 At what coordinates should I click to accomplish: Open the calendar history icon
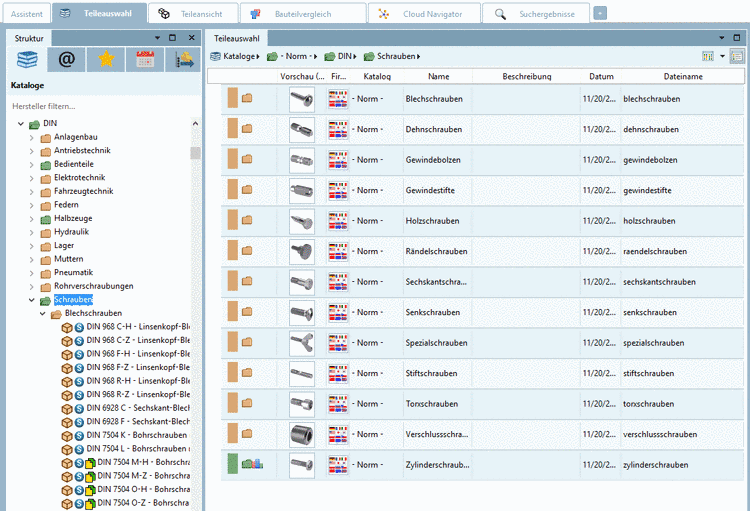pos(145,59)
